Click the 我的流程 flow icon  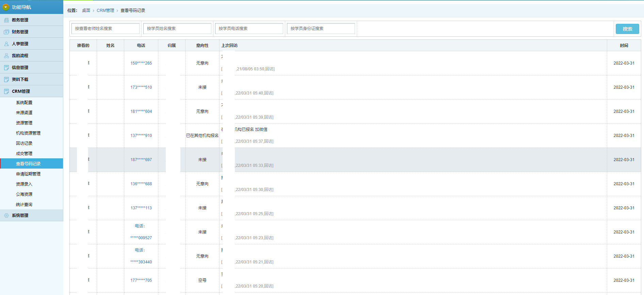click(6, 56)
